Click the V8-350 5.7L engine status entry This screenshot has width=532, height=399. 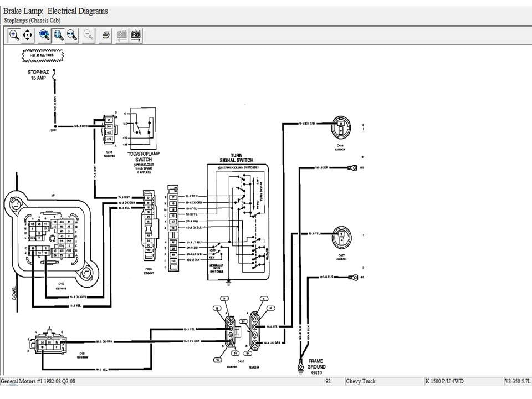coord(518,381)
